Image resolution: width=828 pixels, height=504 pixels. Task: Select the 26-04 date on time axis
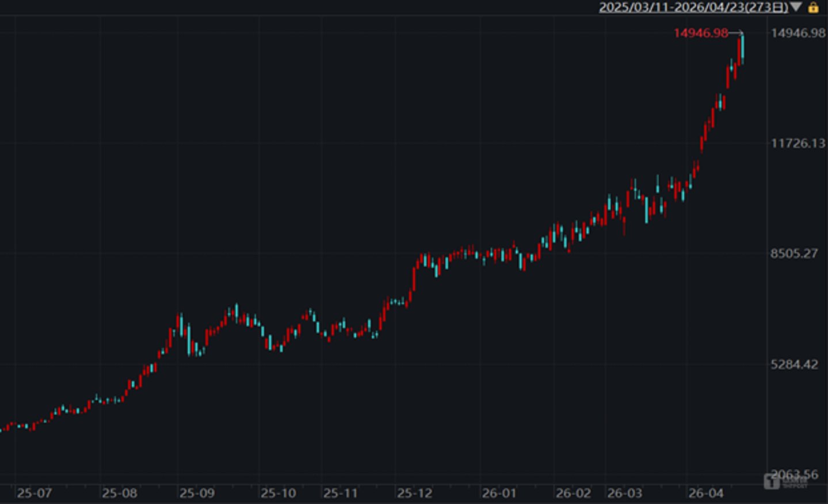[705, 493]
